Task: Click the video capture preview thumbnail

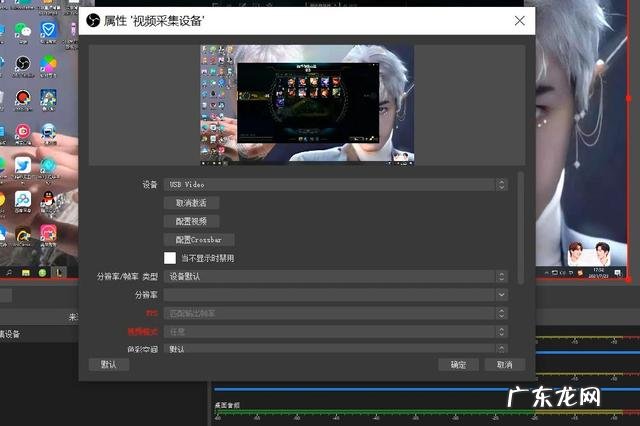Action: [x=307, y=105]
